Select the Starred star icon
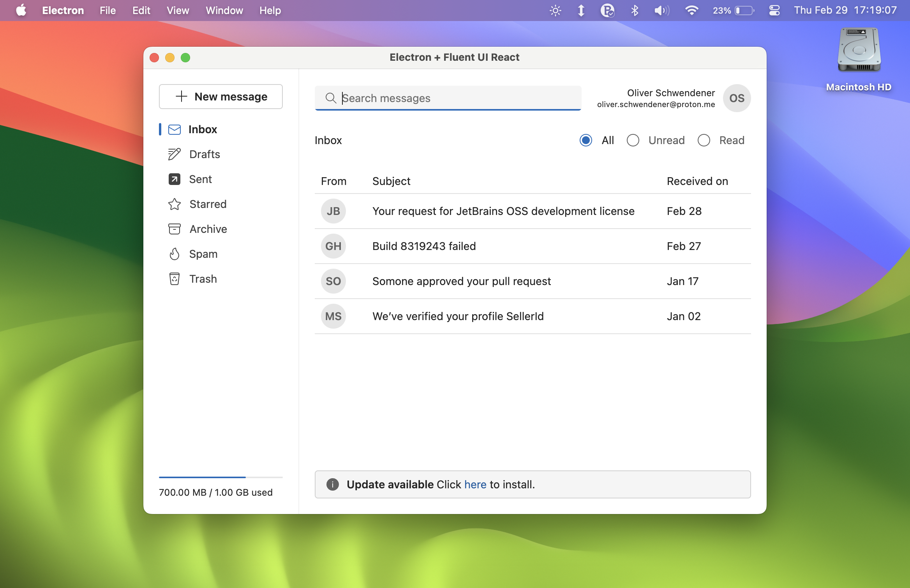The image size is (910, 588). 174,204
